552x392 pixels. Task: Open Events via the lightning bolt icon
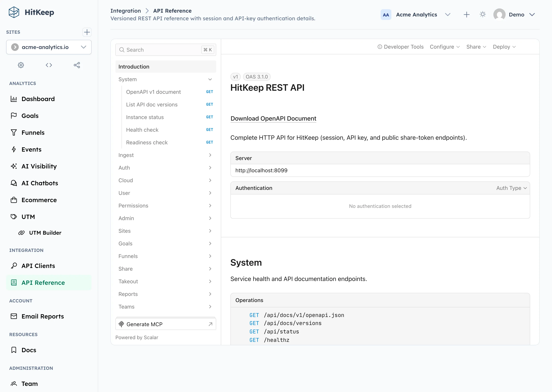[x=14, y=149]
